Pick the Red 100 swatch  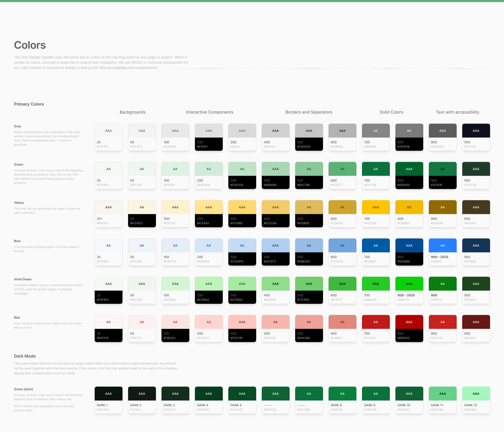pyautogui.click(x=175, y=328)
